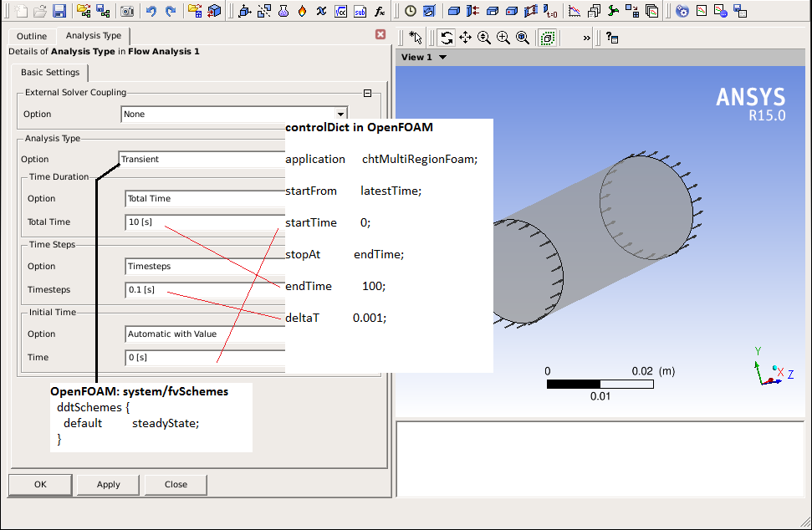Open Analysis Type via clock icon

point(410,10)
